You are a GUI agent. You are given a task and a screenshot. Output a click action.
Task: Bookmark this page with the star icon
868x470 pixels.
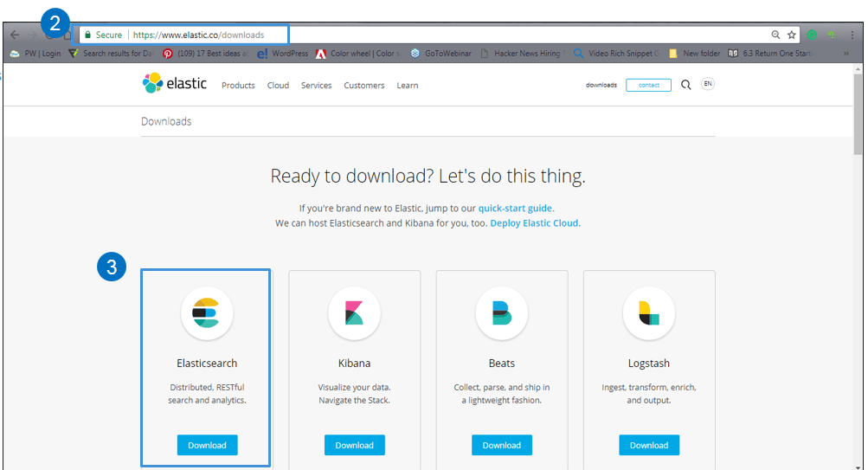click(792, 35)
